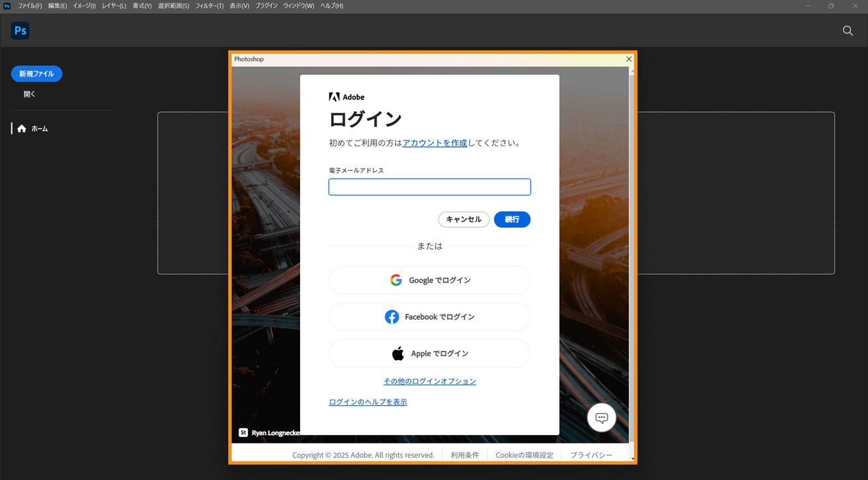Close the Photoshop login dialog
This screenshot has width=868, height=480.
tap(629, 59)
